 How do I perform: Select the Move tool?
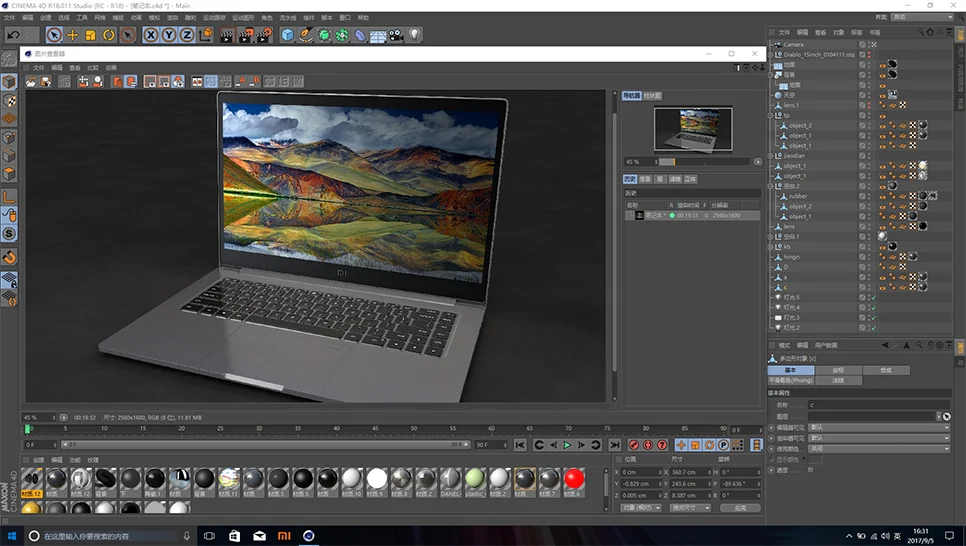[x=72, y=35]
